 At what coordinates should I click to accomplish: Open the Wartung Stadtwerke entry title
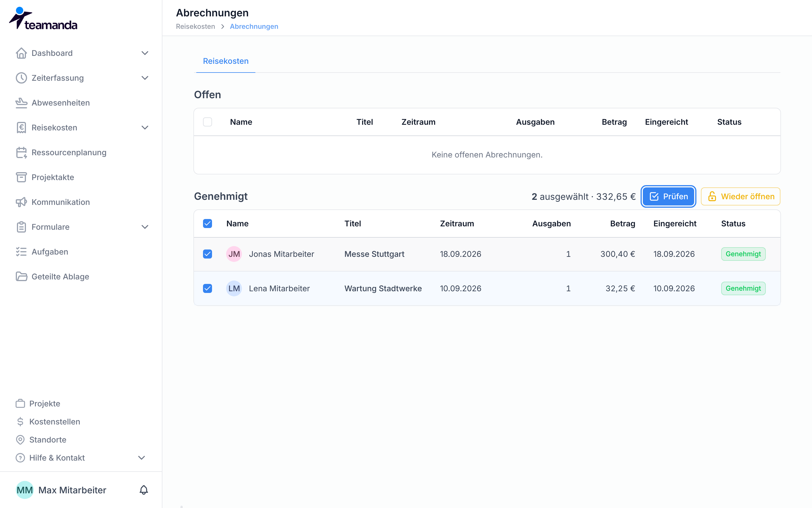coord(383,289)
